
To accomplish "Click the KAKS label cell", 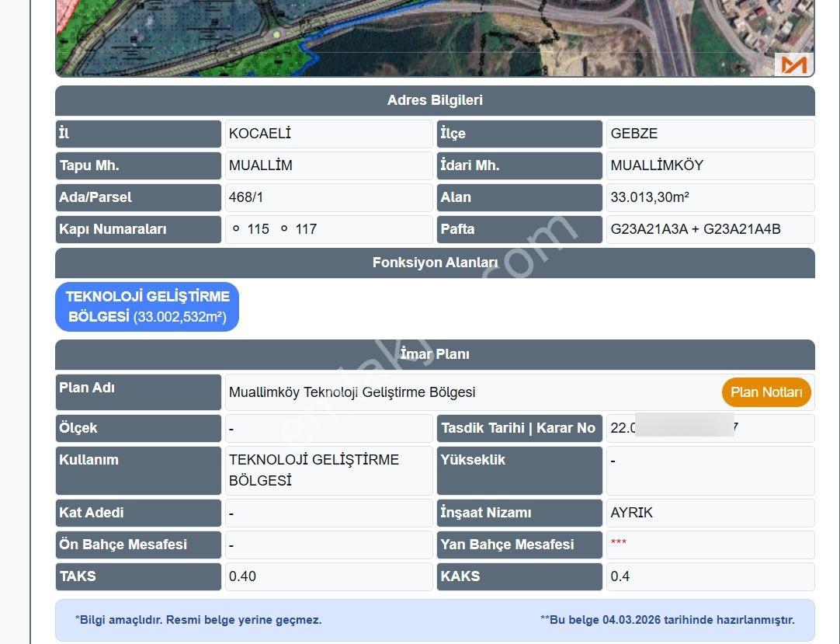I will (x=519, y=576).
